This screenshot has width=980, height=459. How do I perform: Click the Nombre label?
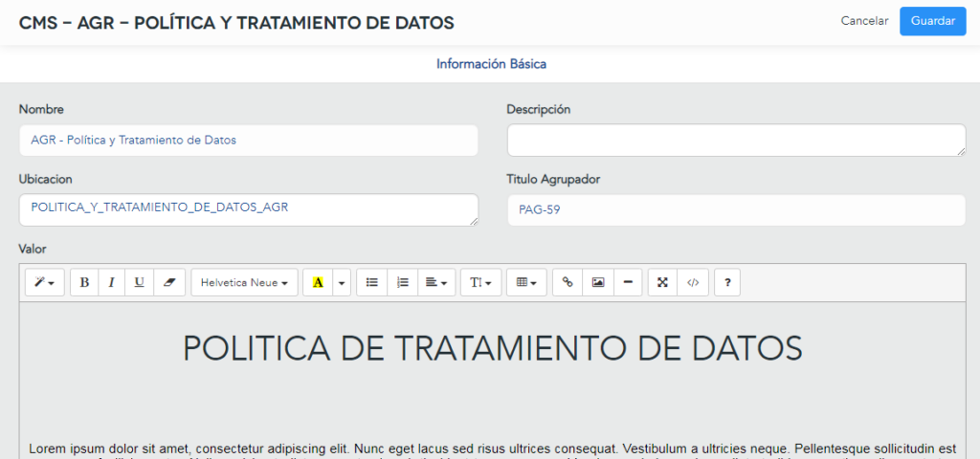pyautogui.click(x=41, y=110)
